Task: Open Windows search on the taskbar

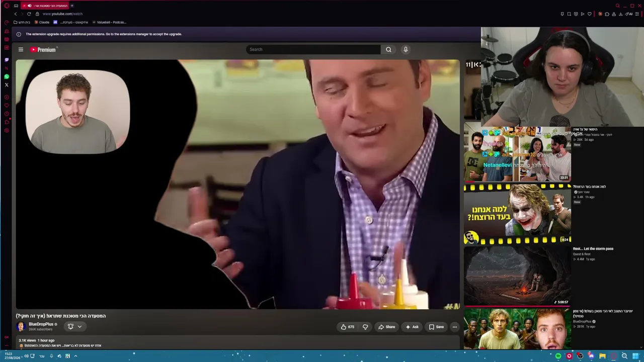Action: point(624,356)
